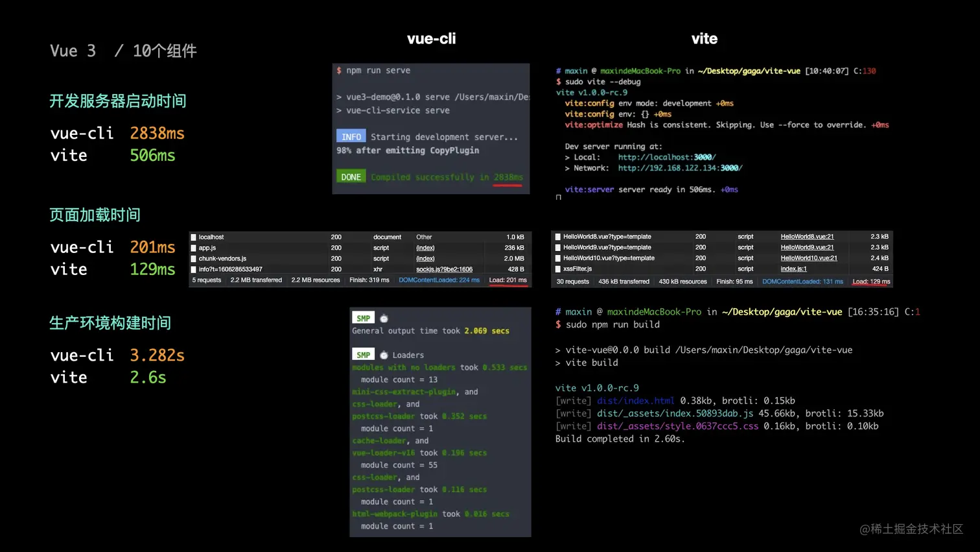Click 'Compiled successfully in 2838ms' message

[x=447, y=177]
